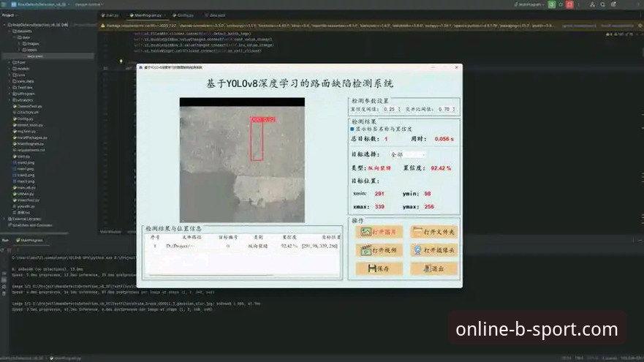Click the 打开图片 (open image) button

(379, 232)
